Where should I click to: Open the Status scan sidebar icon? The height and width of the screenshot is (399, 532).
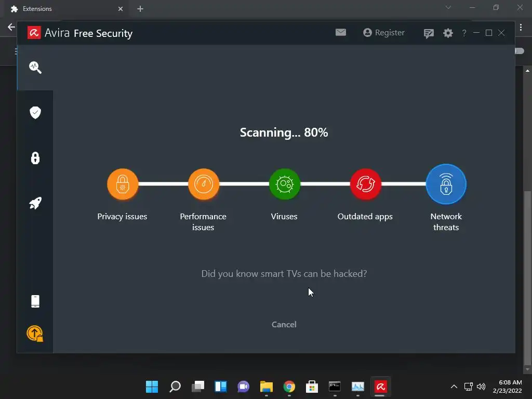point(35,68)
